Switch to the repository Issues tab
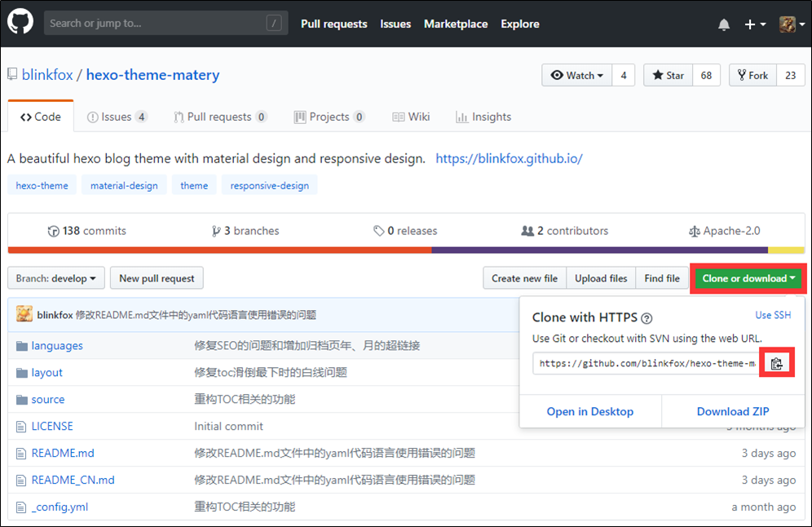Screen dimensions: 812x527 (x=117, y=117)
